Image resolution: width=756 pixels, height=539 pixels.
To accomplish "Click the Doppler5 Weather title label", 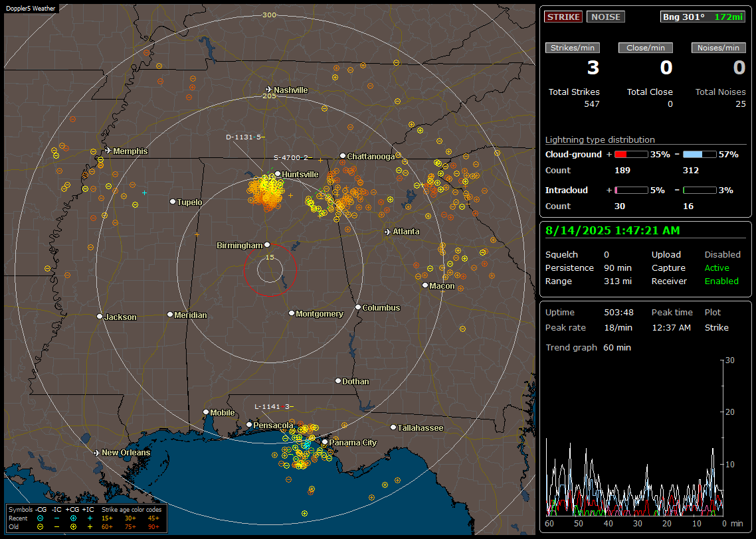I will tap(31, 9).
